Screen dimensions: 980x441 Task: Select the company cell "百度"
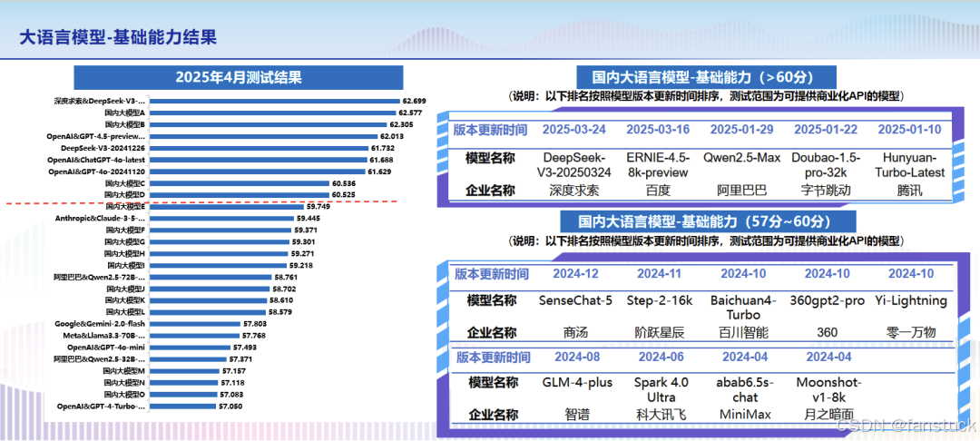(658, 191)
